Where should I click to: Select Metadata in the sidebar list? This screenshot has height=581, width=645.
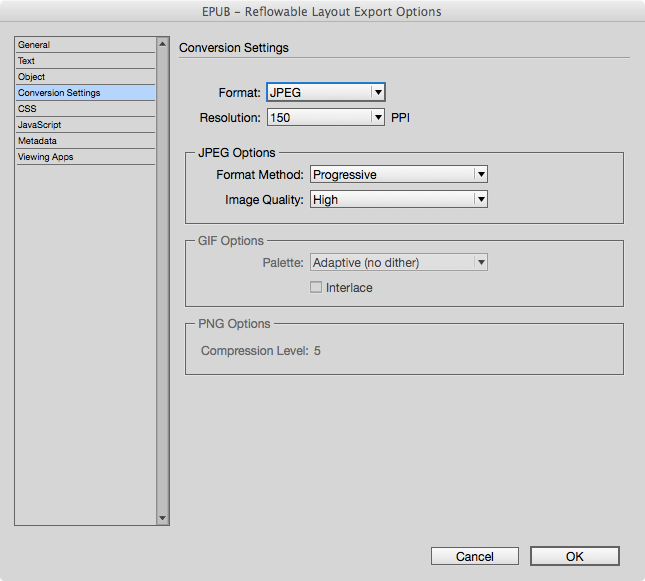tap(86, 141)
